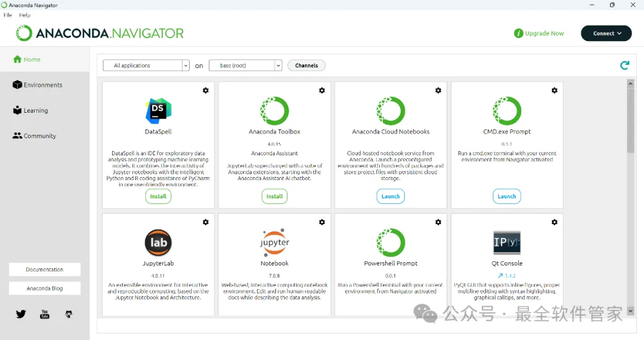Click the Qt Console IPython logo

pyautogui.click(x=507, y=243)
